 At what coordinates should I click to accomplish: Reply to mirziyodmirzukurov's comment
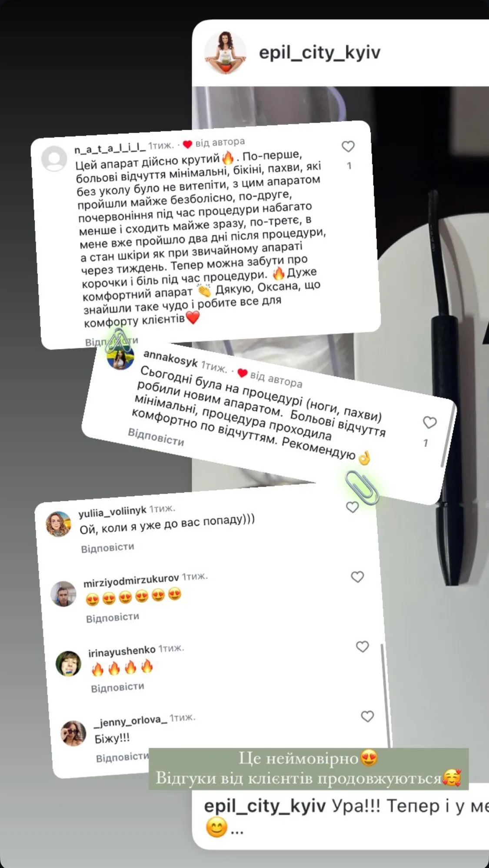113,618
